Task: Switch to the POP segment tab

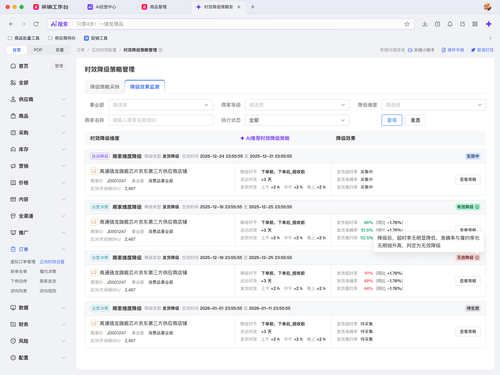Action: point(38,50)
